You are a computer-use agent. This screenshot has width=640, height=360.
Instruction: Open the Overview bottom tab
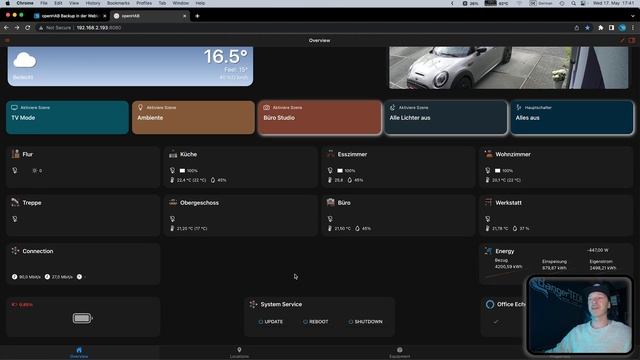point(79,352)
